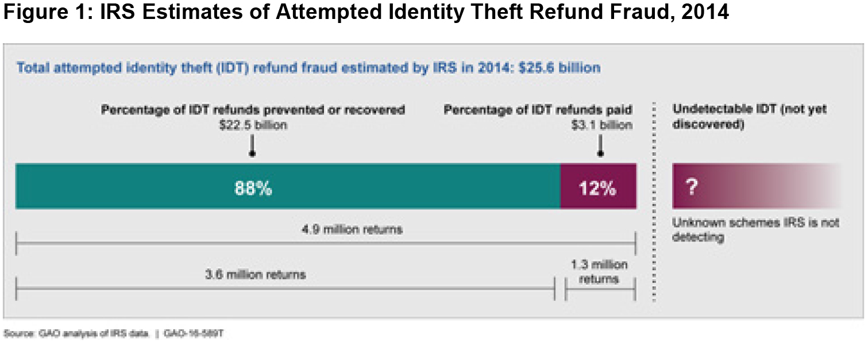The width and height of the screenshot is (868, 346).
Task: Click the down arrow under $3.1 billion
Action: coord(600,145)
